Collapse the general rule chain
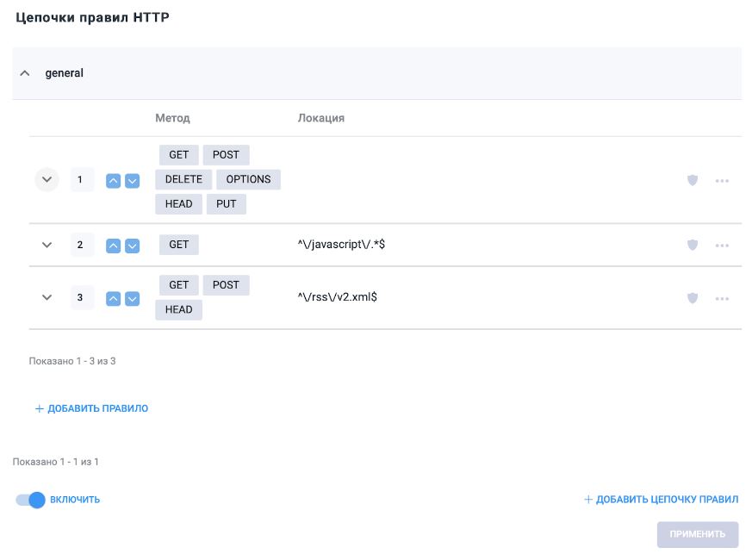 click(25, 73)
